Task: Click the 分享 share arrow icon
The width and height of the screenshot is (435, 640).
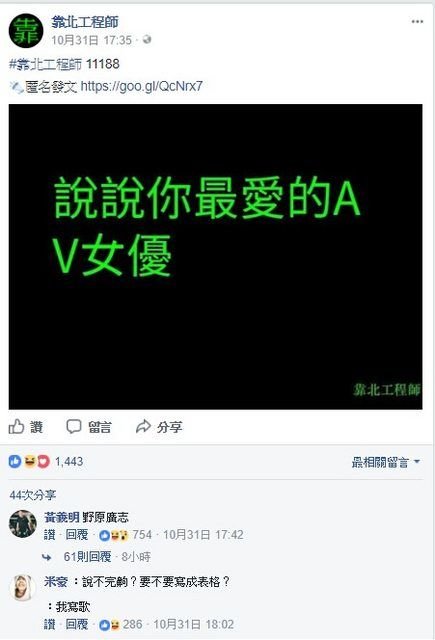Action: [x=143, y=427]
